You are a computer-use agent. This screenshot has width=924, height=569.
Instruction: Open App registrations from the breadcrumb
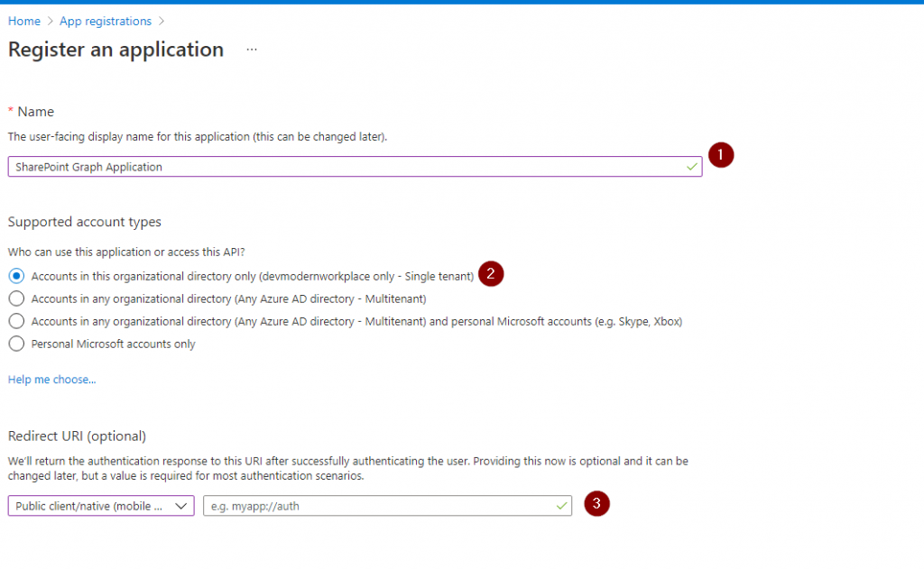(105, 21)
